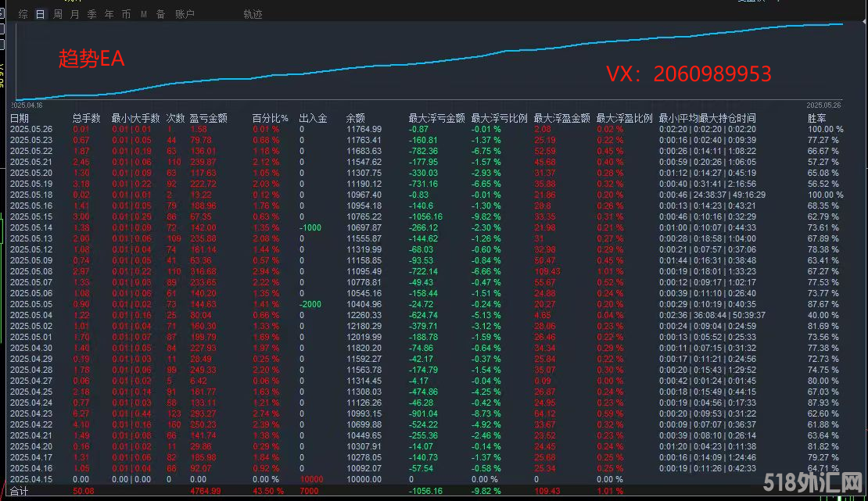Switch to the 账户 account tab

(x=185, y=14)
